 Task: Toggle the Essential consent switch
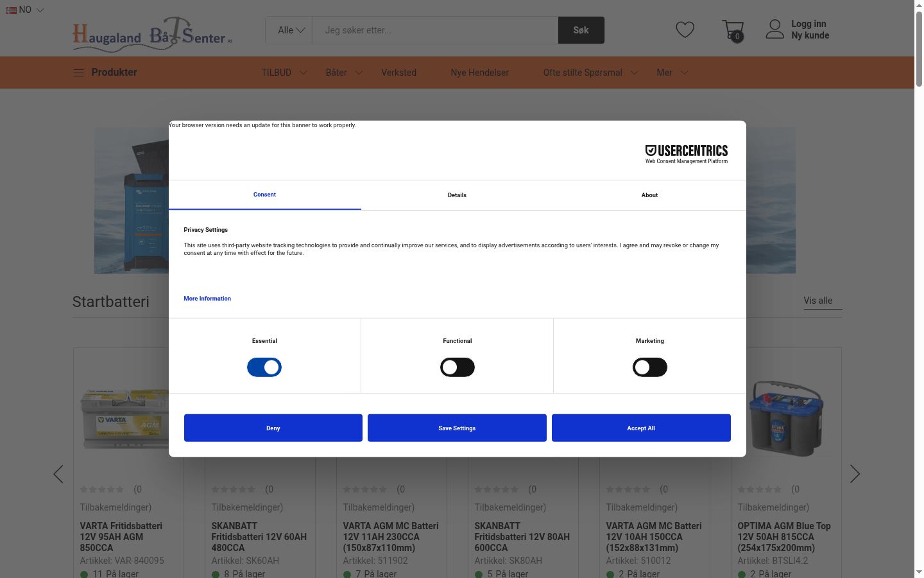click(264, 367)
